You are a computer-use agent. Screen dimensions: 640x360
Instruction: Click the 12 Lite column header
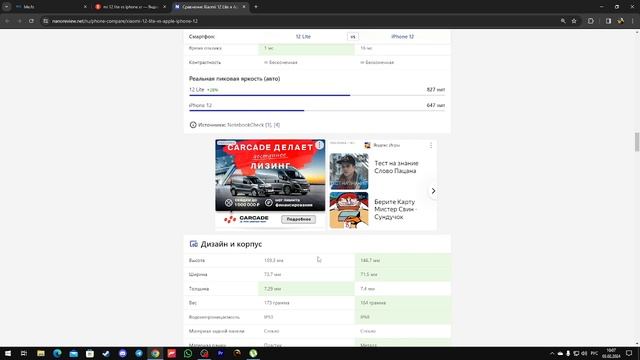pyautogui.click(x=303, y=36)
